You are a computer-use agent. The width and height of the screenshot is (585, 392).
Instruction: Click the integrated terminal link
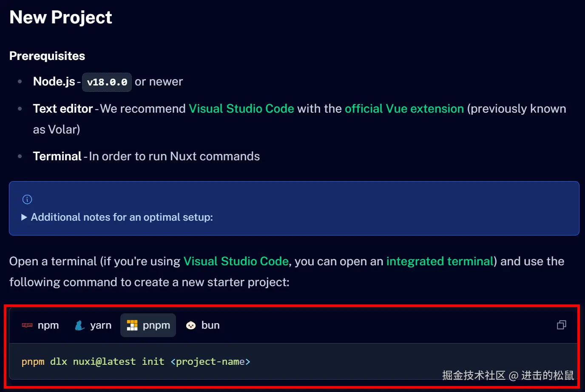pyautogui.click(x=440, y=261)
